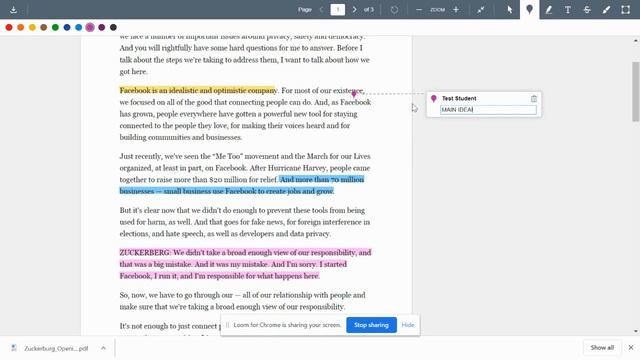Delete the Test Student comment

[534, 98]
